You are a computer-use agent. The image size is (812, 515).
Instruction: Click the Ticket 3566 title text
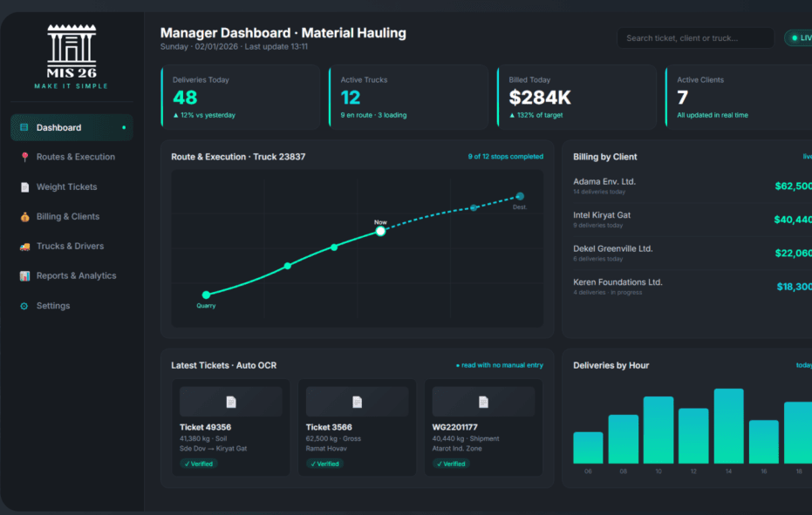[329, 427]
